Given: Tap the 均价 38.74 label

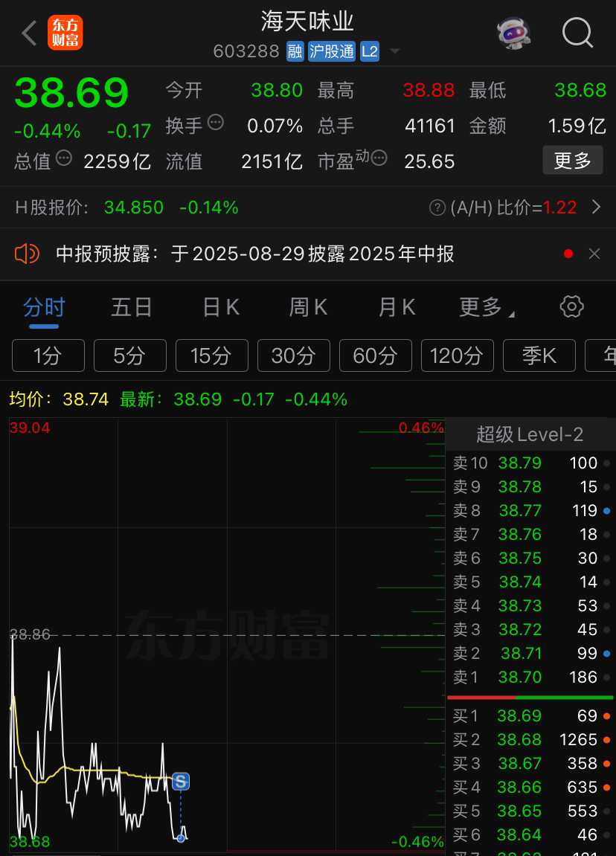Looking at the screenshot, I should [59, 399].
